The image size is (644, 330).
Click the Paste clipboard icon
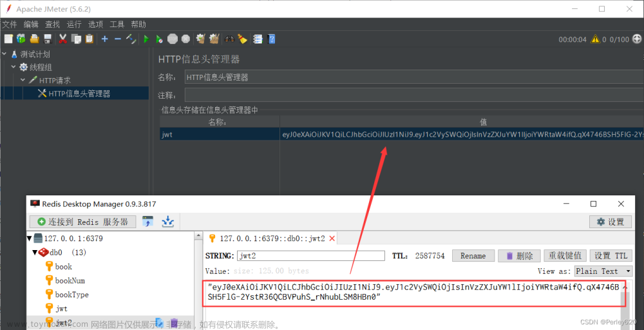point(89,39)
